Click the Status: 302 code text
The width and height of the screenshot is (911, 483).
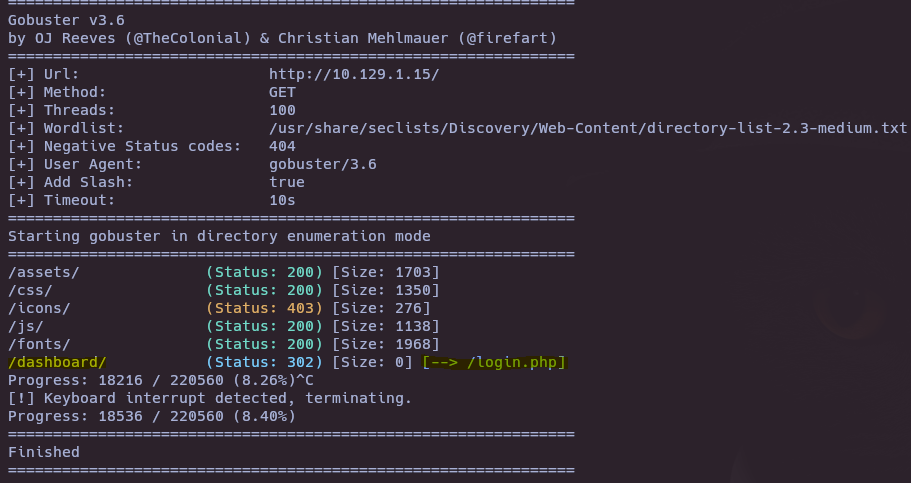pyautogui.click(x=264, y=363)
